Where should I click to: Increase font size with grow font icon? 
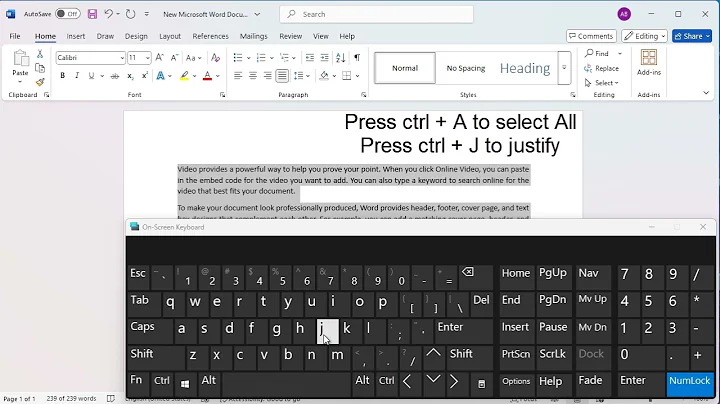click(x=159, y=57)
